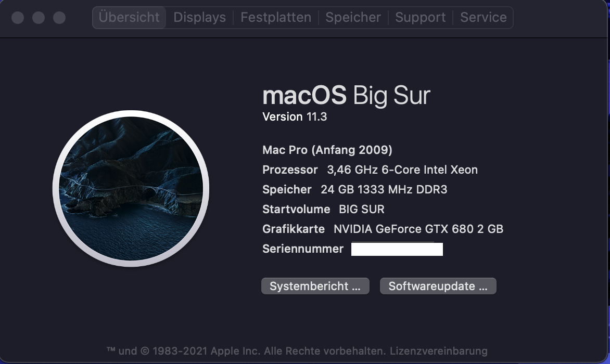Go to the Speicher tab

353,17
